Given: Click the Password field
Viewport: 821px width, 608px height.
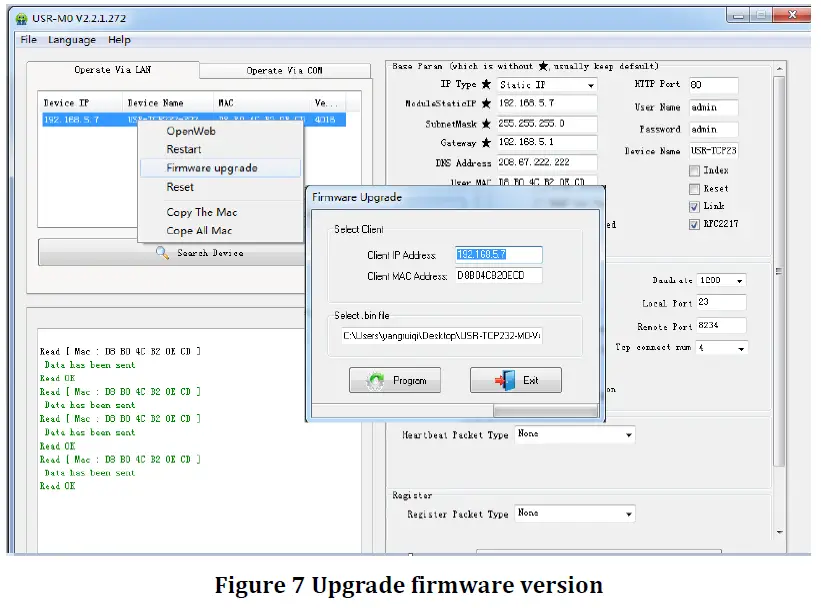Looking at the screenshot, I should coord(714,129).
